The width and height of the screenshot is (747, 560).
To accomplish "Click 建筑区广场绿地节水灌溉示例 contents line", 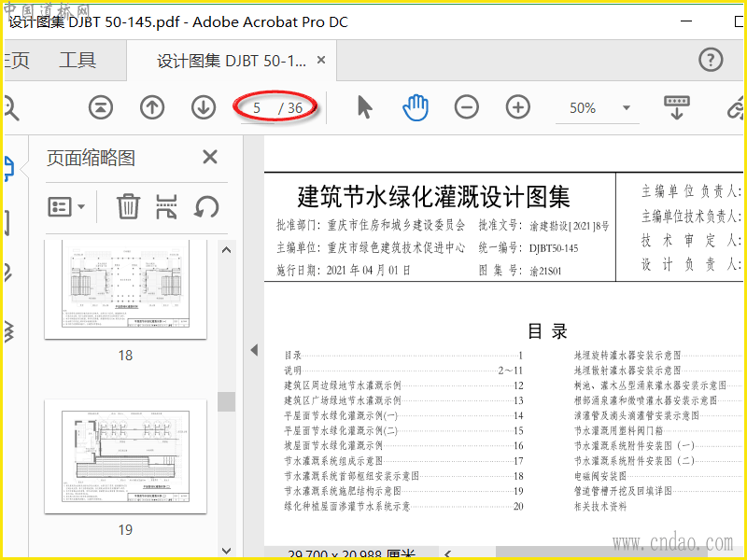I will [x=403, y=400].
